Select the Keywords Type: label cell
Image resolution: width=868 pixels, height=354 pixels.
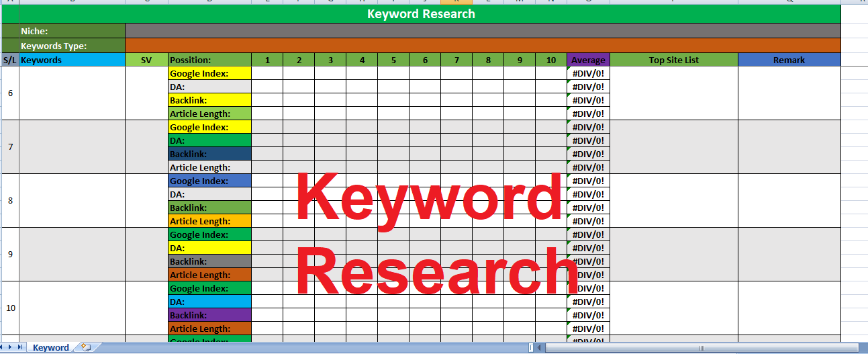(x=73, y=46)
